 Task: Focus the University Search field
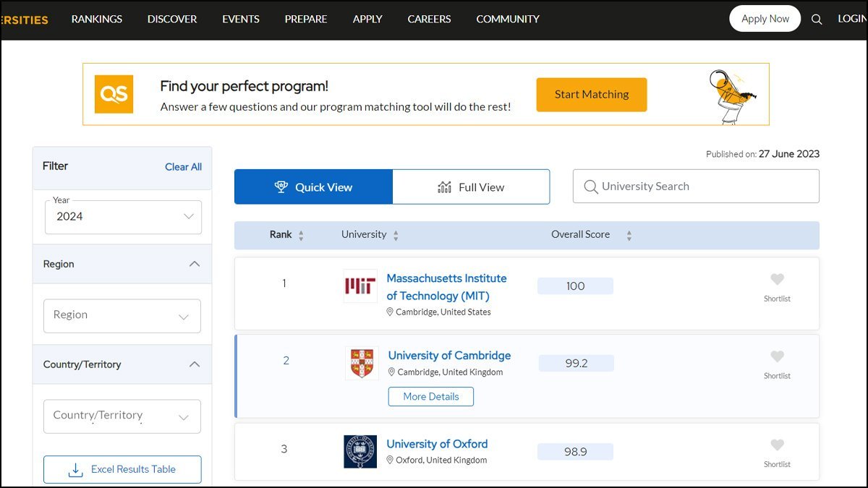(696, 187)
